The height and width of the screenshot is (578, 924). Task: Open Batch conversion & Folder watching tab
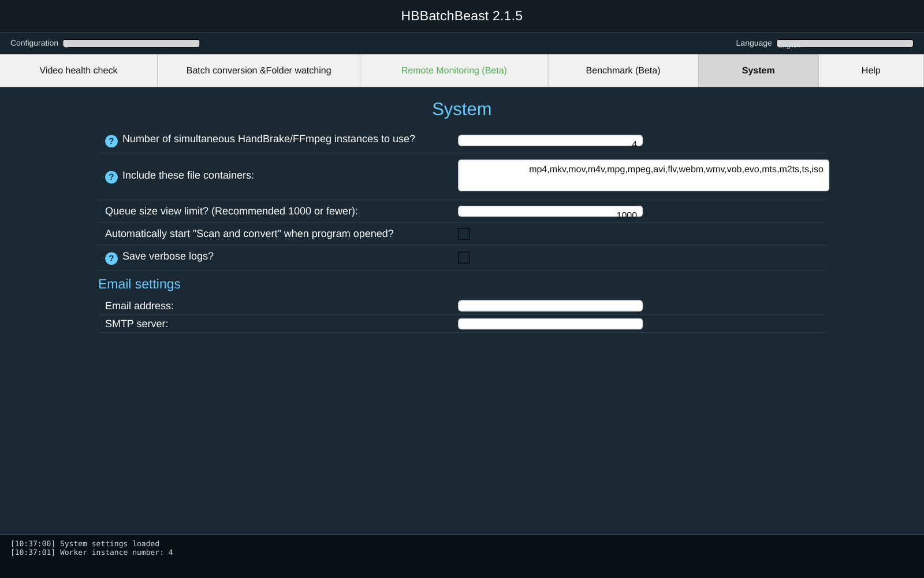(259, 71)
